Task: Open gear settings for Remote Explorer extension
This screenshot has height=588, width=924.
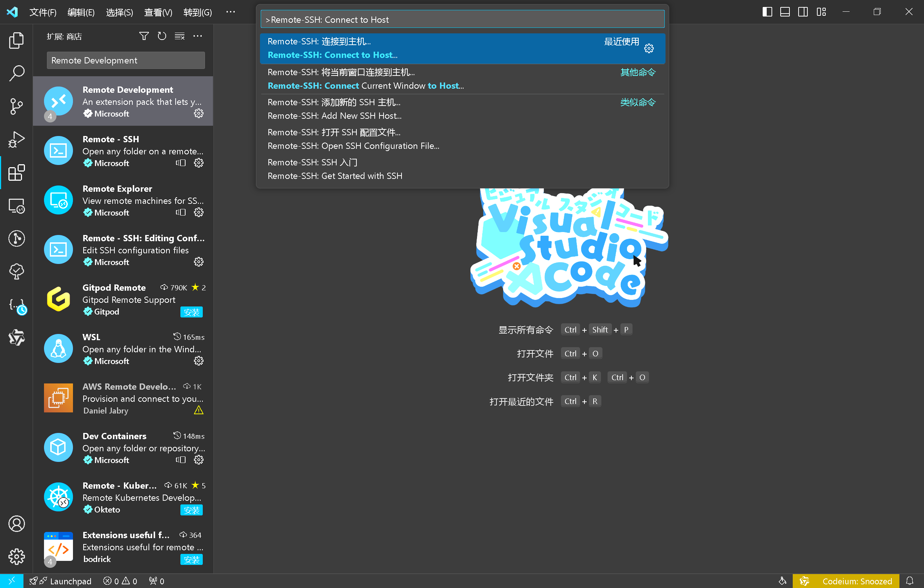Action: pos(198,213)
